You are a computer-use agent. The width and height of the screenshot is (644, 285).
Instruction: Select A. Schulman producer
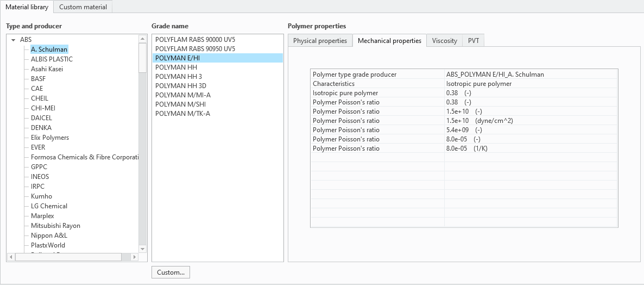pyautogui.click(x=49, y=49)
